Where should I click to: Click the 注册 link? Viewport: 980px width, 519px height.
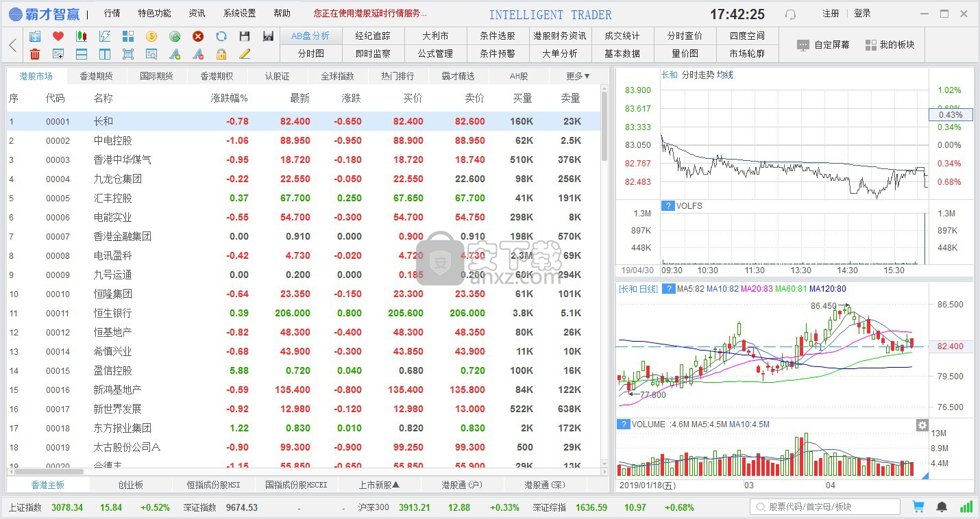coord(831,14)
